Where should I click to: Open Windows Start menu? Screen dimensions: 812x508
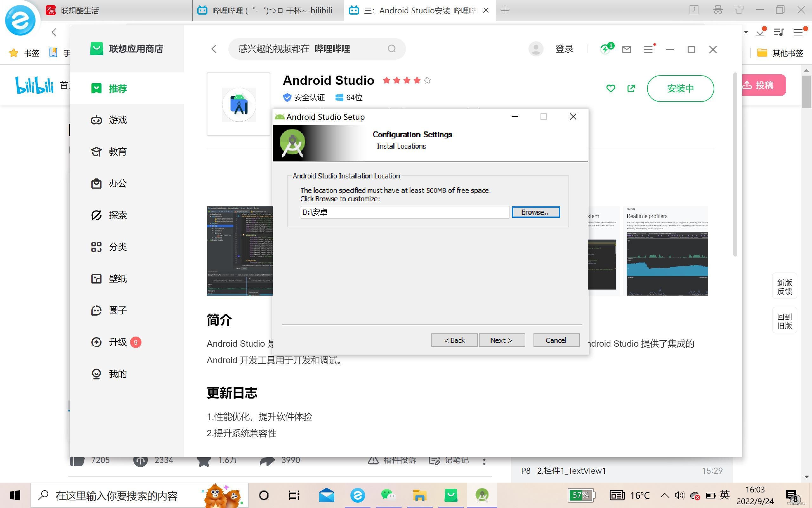coord(15,495)
